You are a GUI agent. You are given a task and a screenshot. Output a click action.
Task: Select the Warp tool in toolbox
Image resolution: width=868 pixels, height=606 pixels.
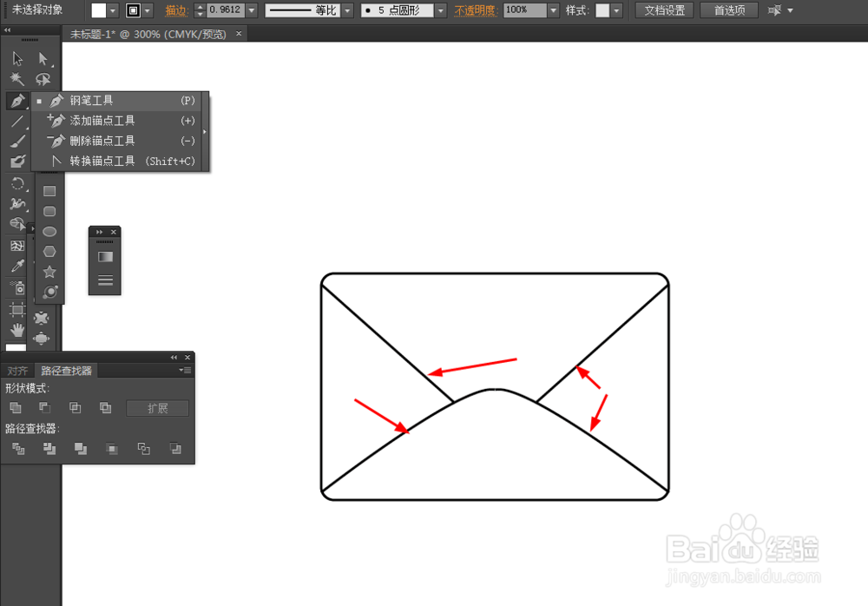[17, 204]
